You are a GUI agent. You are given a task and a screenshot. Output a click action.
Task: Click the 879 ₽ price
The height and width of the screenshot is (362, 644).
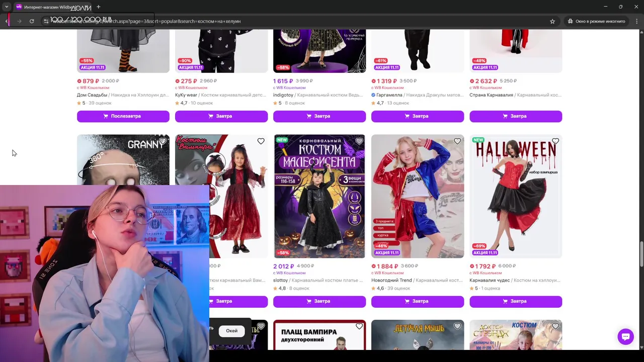91,81
